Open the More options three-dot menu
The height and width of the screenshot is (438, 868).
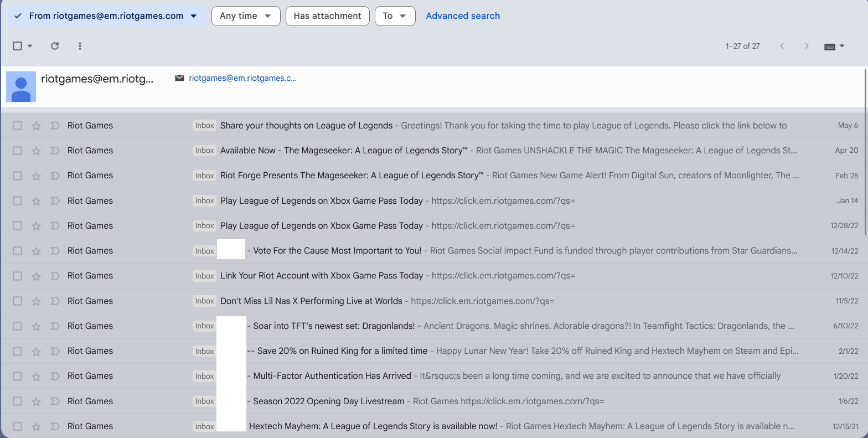click(80, 46)
